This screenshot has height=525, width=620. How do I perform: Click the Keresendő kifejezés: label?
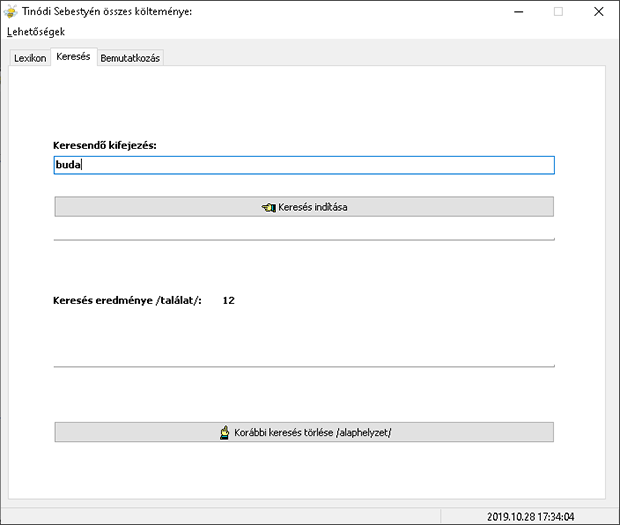pyautogui.click(x=105, y=145)
